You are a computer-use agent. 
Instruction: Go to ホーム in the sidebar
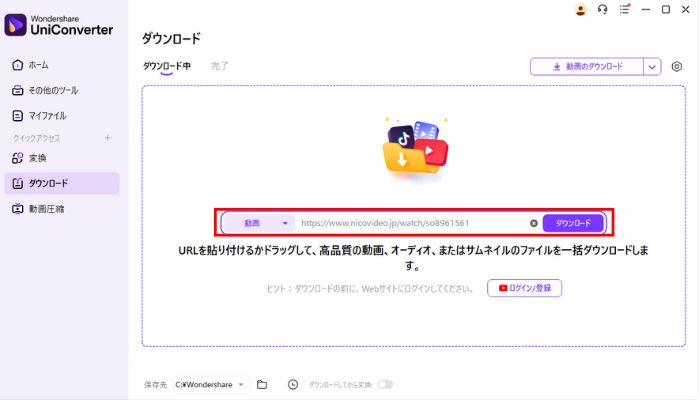[x=30, y=65]
